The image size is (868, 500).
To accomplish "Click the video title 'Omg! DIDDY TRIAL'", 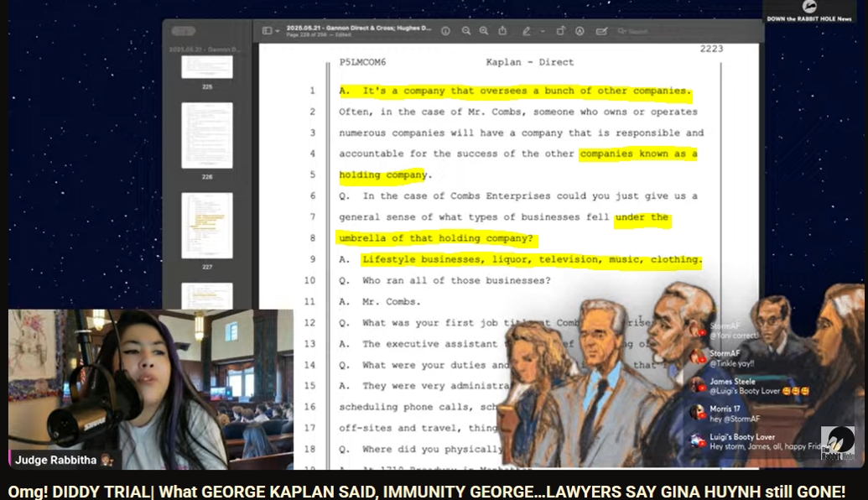I will pyautogui.click(x=426, y=491).
